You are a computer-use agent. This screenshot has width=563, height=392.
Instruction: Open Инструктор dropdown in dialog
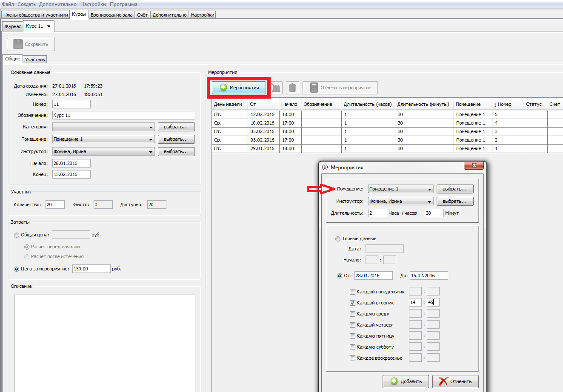[x=400, y=202]
